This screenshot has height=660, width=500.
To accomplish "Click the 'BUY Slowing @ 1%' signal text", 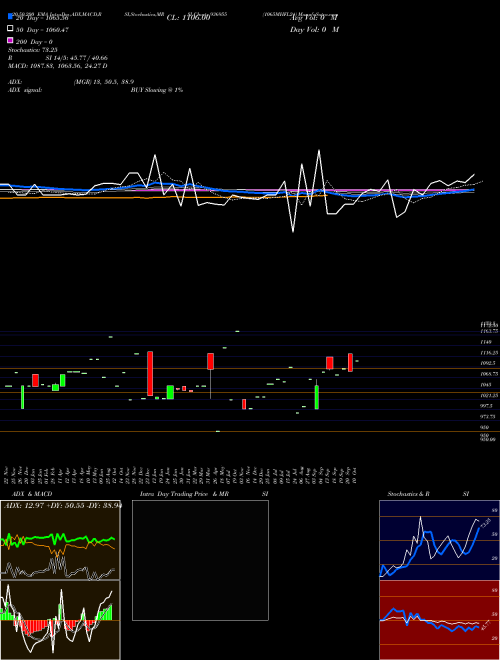I will point(157,90).
